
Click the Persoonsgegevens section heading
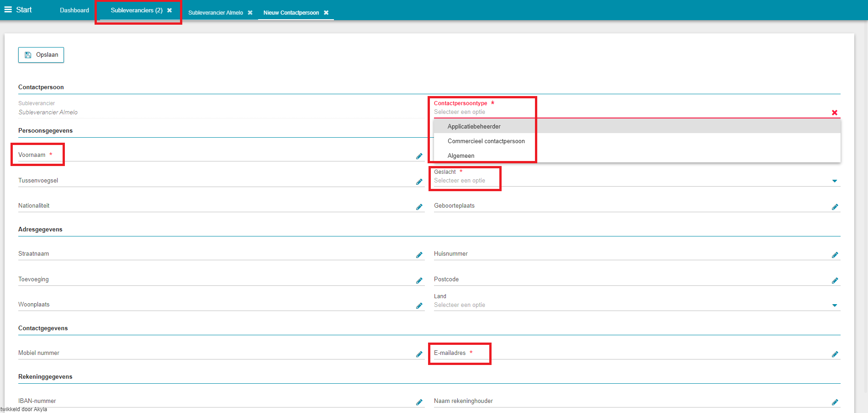pos(45,131)
